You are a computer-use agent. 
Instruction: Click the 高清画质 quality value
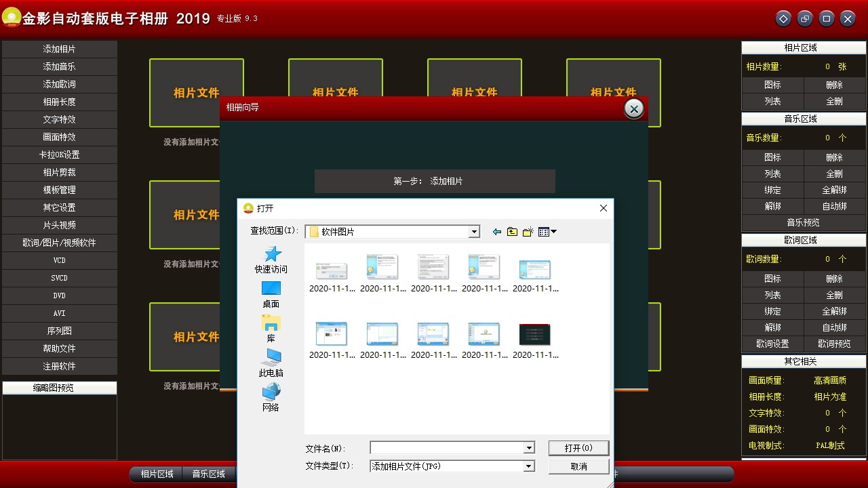(x=831, y=380)
